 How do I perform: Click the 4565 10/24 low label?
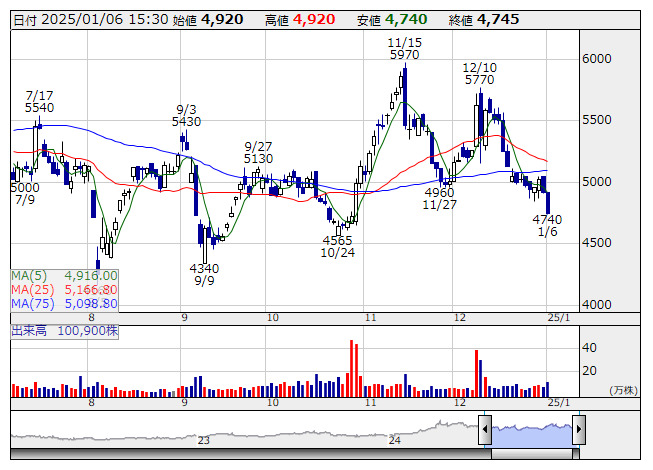pos(337,246)
